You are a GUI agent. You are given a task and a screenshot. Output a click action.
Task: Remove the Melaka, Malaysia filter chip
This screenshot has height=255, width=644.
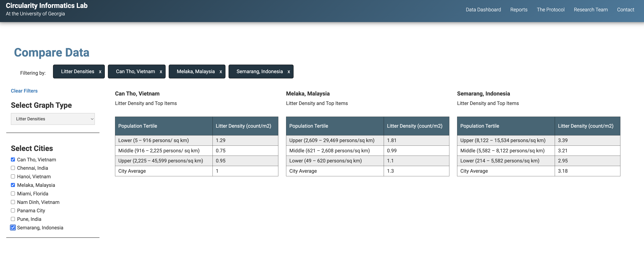coord(220,72)
